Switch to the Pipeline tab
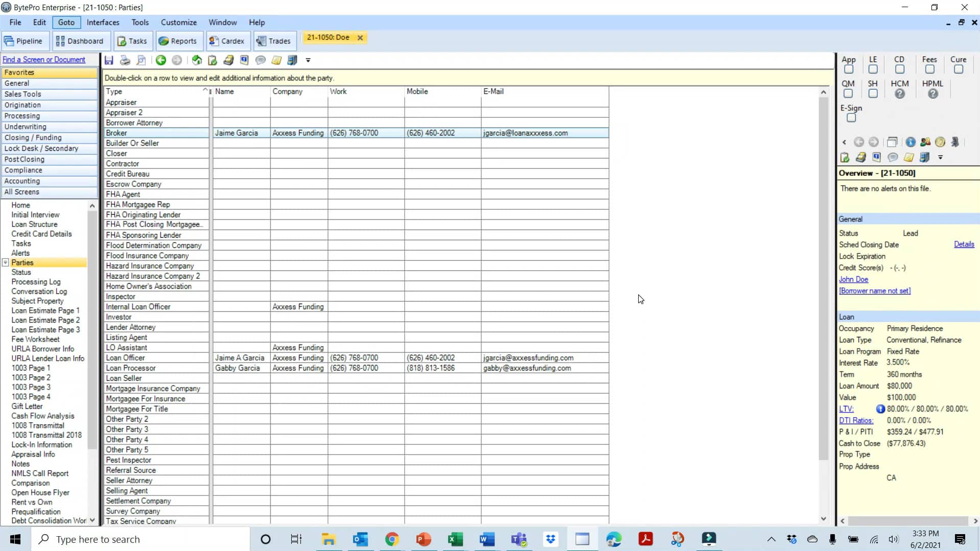This screenshot has height=551, width=980. click(24, 41)
